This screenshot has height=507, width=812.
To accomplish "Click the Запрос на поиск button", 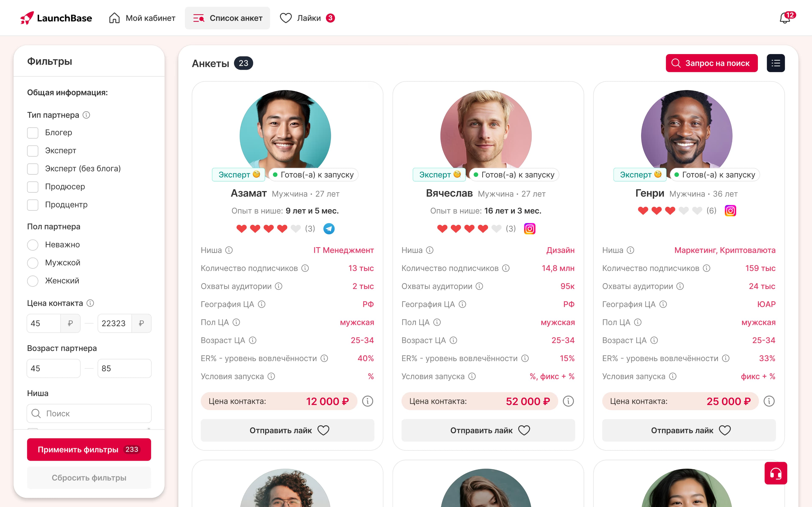I will [x=711, y=63].
